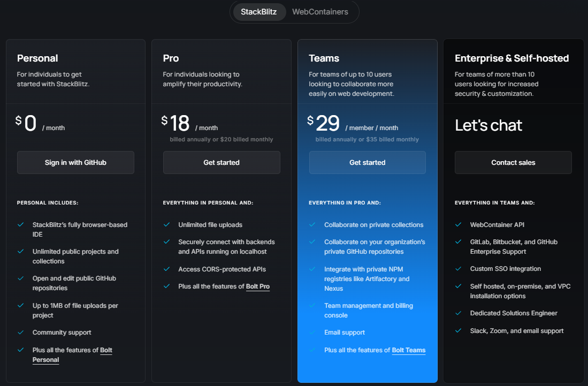The width and height of the screenshot is (588, 386).
Task: Click Team management and billing console text
Action: coord(369,310)
